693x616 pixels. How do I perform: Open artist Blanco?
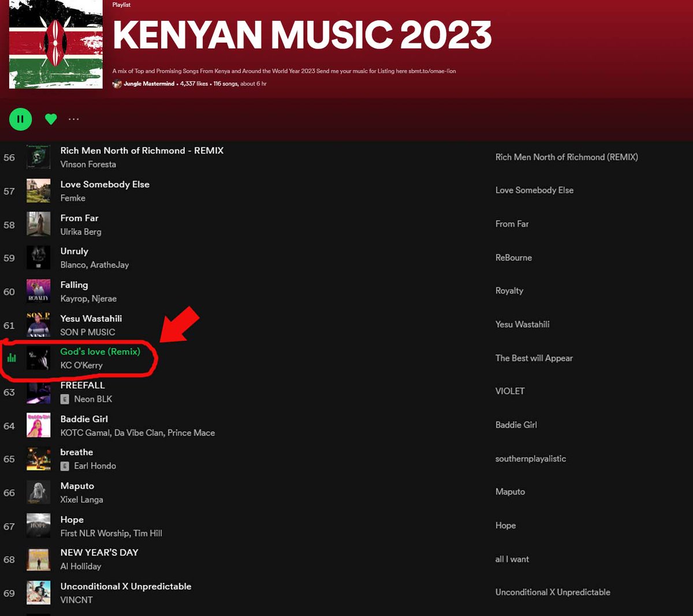coord(73,265)
